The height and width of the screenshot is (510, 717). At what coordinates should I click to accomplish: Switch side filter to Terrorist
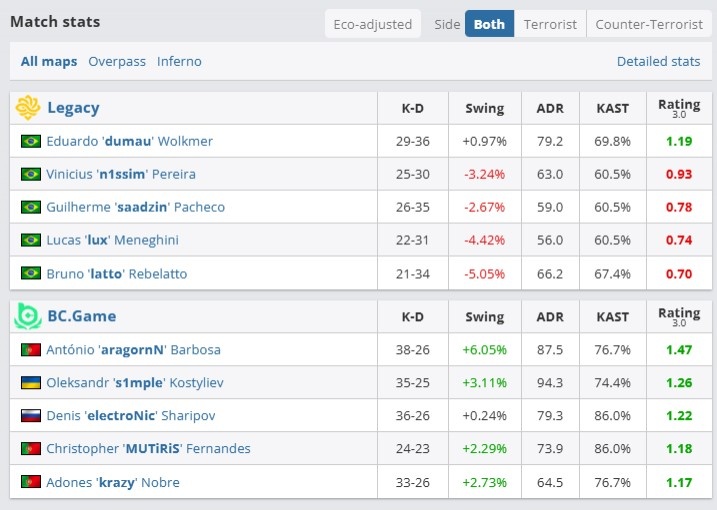549,24
